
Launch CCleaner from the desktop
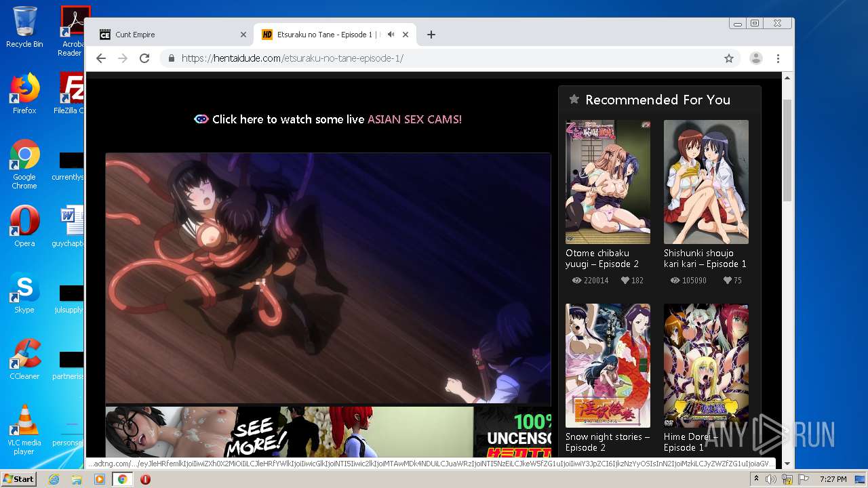pyautogui.click(x=24, y=359)
